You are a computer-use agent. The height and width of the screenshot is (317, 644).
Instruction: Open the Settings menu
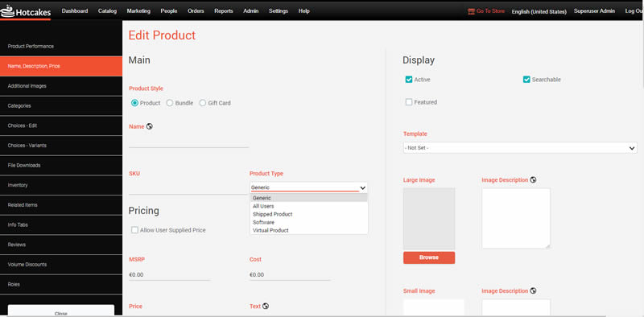click(279, 11)
